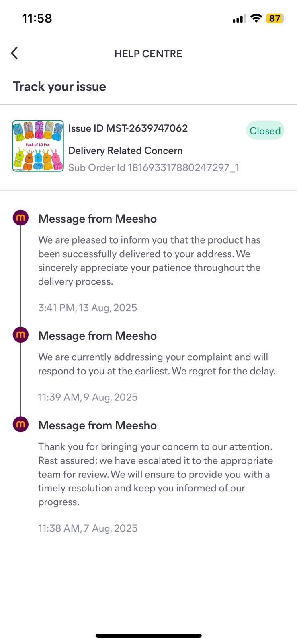The height and width of the screenshot is (644, 297).
Task: Tap the Track your issue heading
Action: (59, 87)
